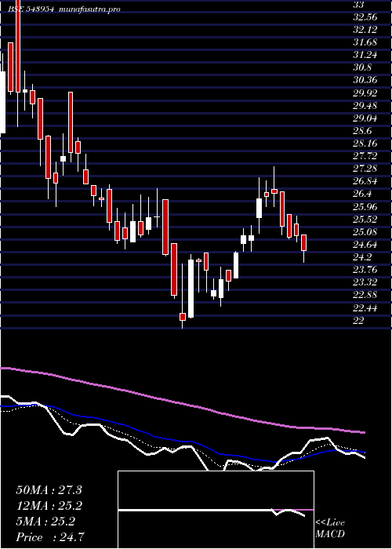This screenshot has width=392, height=549.
Task: Select the 29.04 price axis label
Action: point(365,118)
